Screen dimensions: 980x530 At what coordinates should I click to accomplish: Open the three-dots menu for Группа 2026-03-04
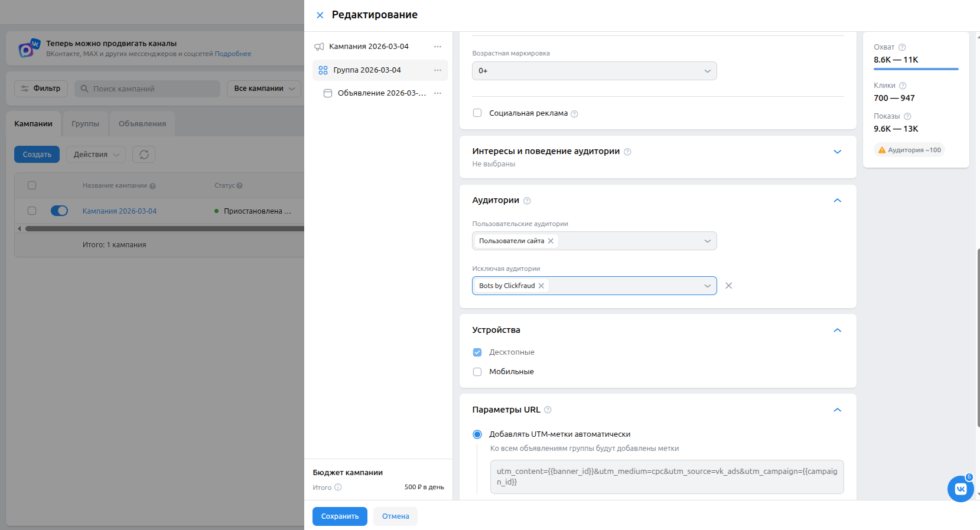click(438, 70)
